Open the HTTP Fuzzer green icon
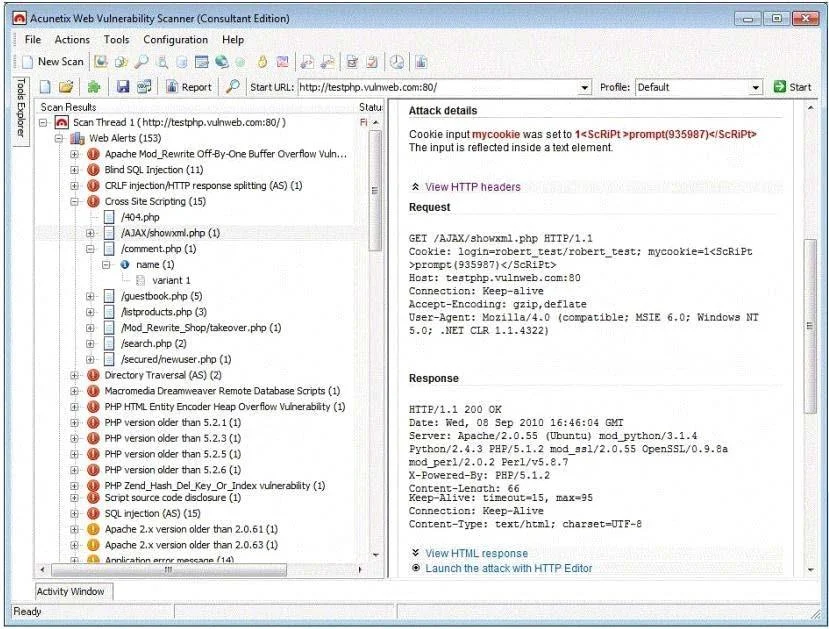Image resolution: width=829 pixels, height=629 pixels. pos(240,62)
